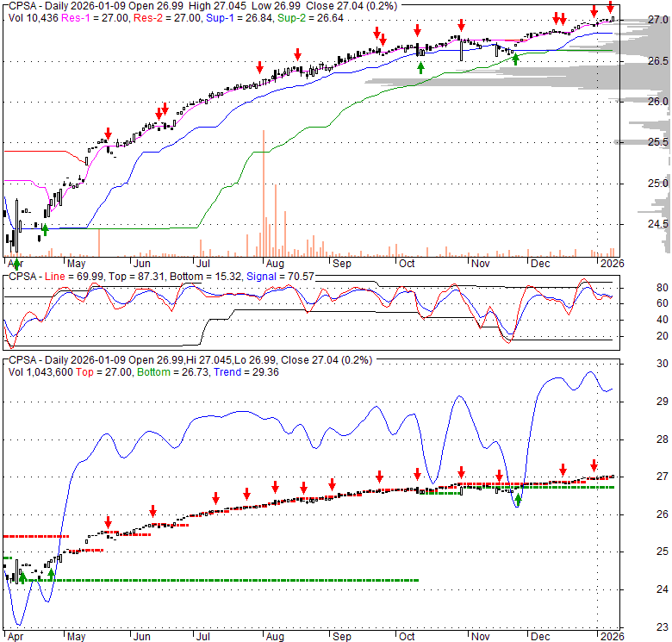Screen dimensions: 672x642
Task: Select the 23 label on bottom chart axis
Action: 663,627
